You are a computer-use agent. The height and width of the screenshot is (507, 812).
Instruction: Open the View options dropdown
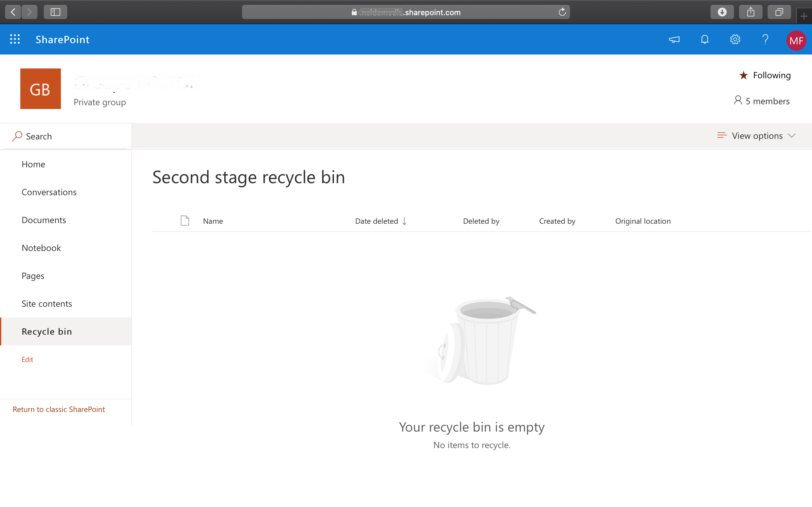click(756, 136)
